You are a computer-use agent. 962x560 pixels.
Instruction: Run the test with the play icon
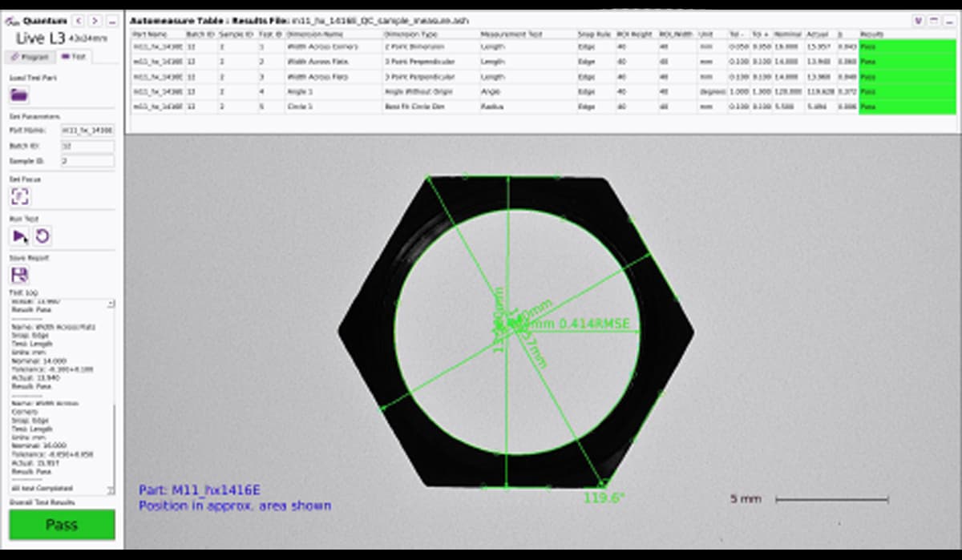click(x=19, y=236)
